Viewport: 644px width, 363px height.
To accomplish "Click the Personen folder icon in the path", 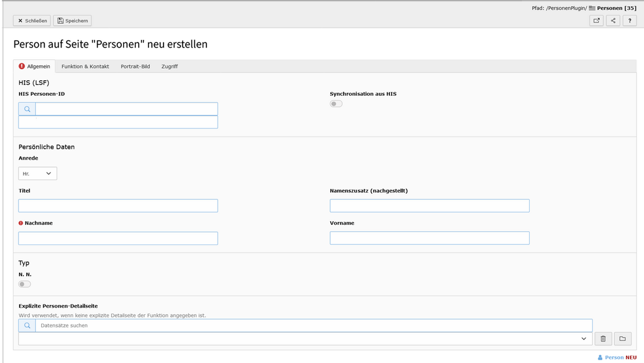I will pyautogui.click(x=592, y=8).
